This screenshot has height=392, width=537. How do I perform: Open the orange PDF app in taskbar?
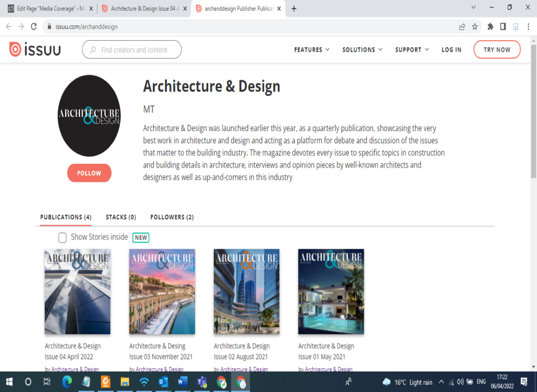coord(106,382)
